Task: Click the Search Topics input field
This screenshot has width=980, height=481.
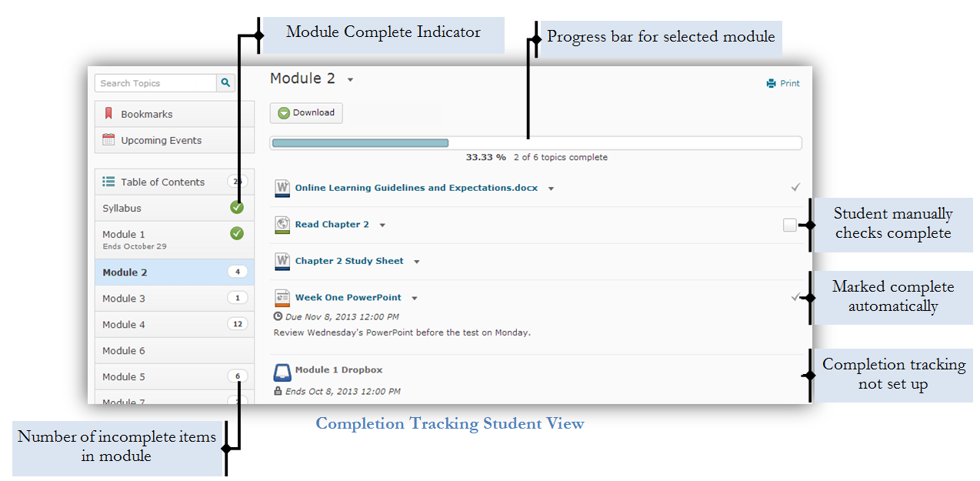Action: (155, 83)
